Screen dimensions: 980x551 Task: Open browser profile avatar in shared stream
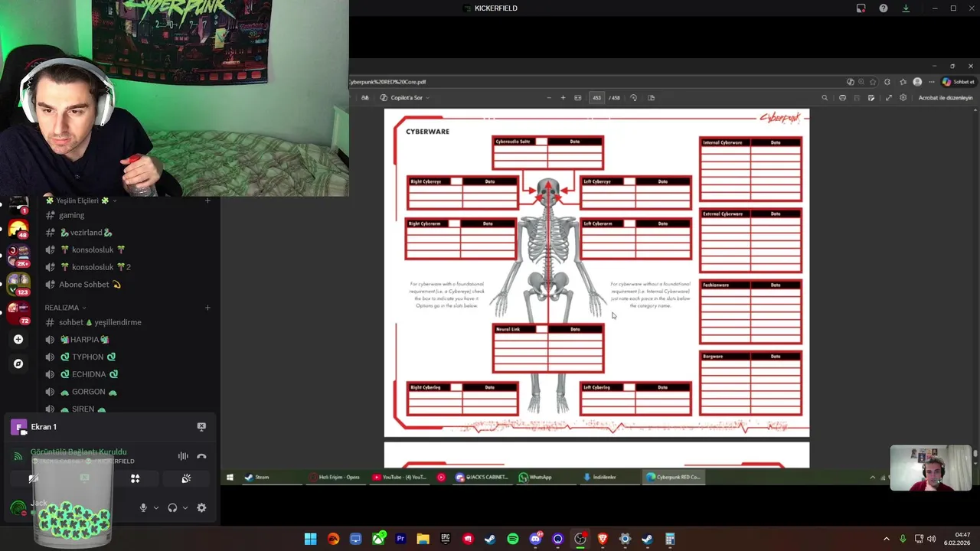click(x=917, y=82)
